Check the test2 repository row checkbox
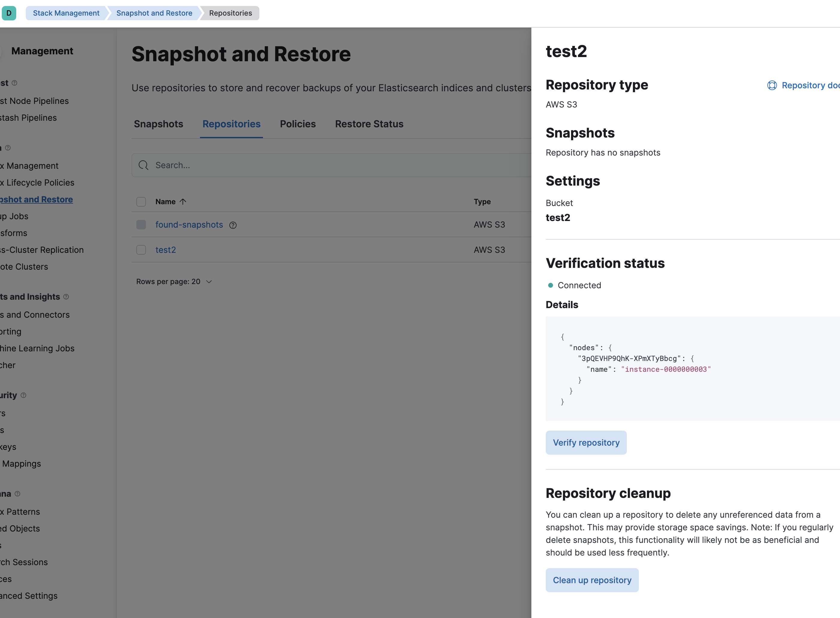This screenshot has height=618, width=840. coord(141,250)
